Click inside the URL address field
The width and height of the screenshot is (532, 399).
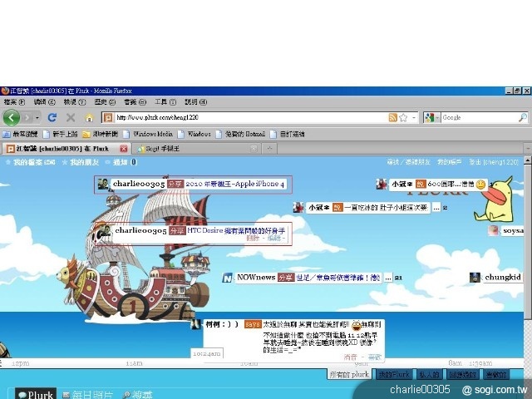click(x=249, y=117)
